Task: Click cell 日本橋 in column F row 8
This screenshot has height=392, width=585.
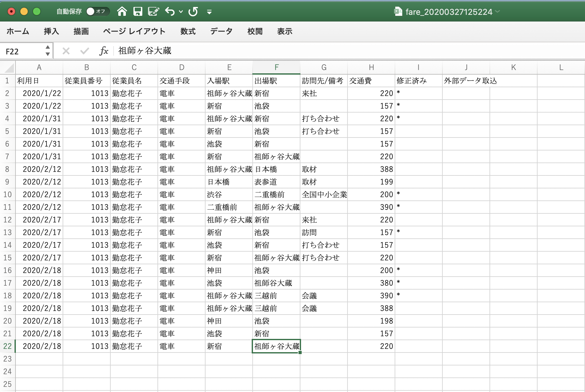Action: point(276,169)
